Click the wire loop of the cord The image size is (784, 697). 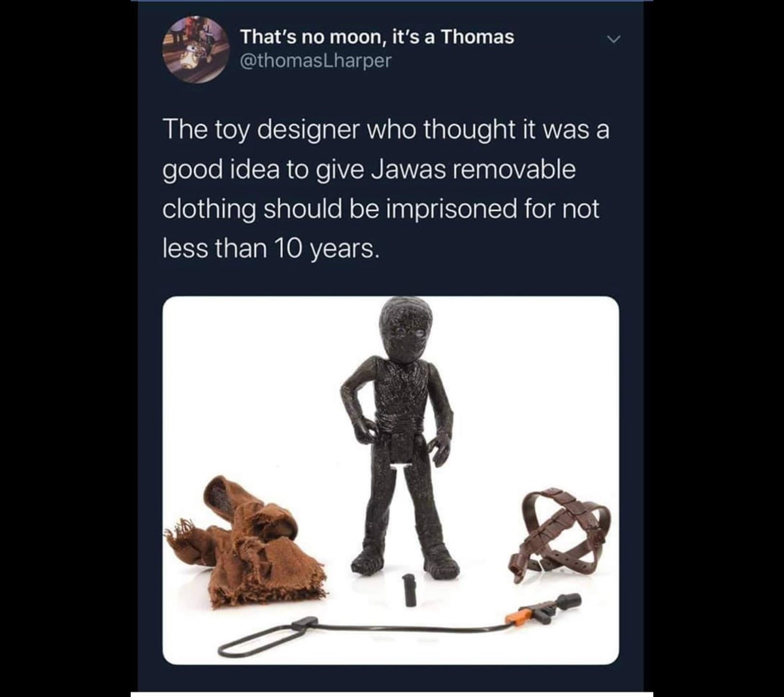268,636
